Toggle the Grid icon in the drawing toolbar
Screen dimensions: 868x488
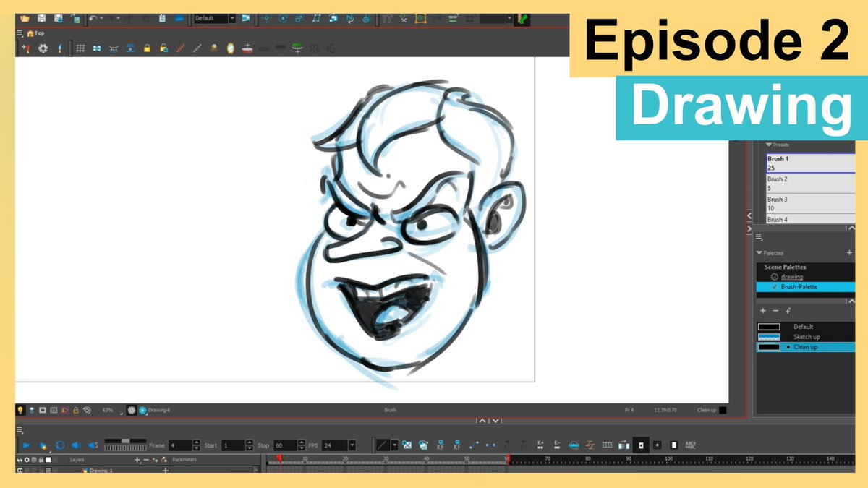coord(80,48)
